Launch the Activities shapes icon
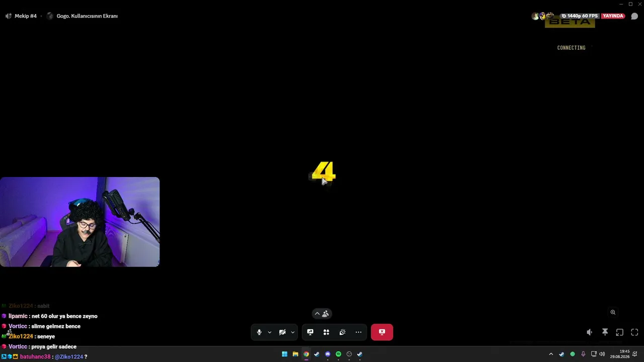This screenshot has height=362, width=644. pyautogui.click(x=327, y=332)
